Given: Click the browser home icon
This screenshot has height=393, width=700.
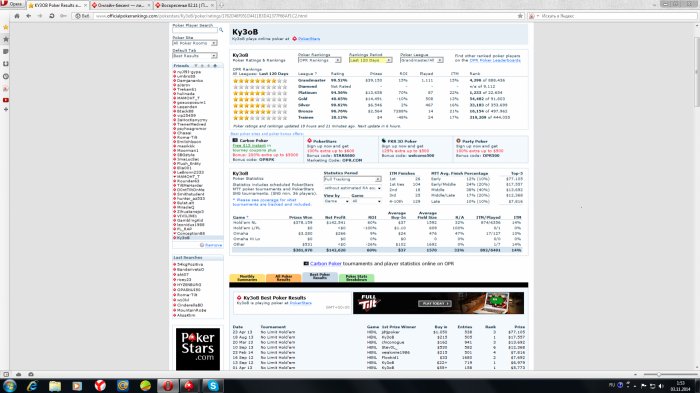Looking at the screenshot, I should click(17, 16).
